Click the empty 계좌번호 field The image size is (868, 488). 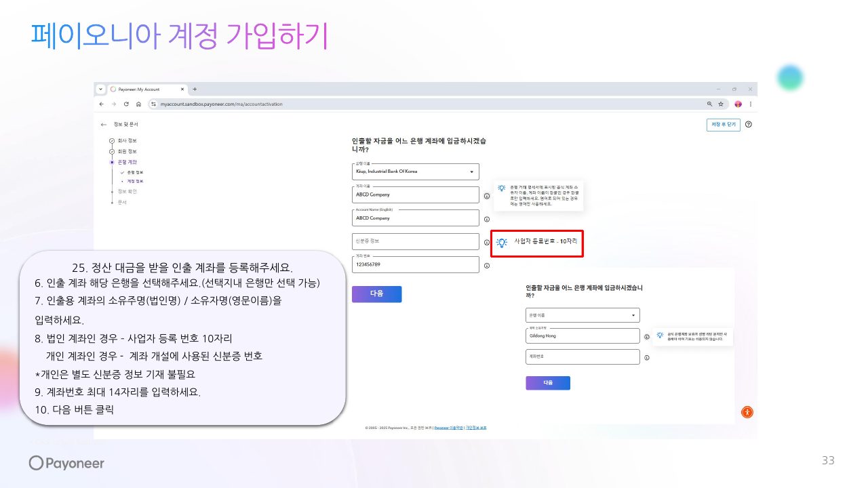tap(583, 357)
